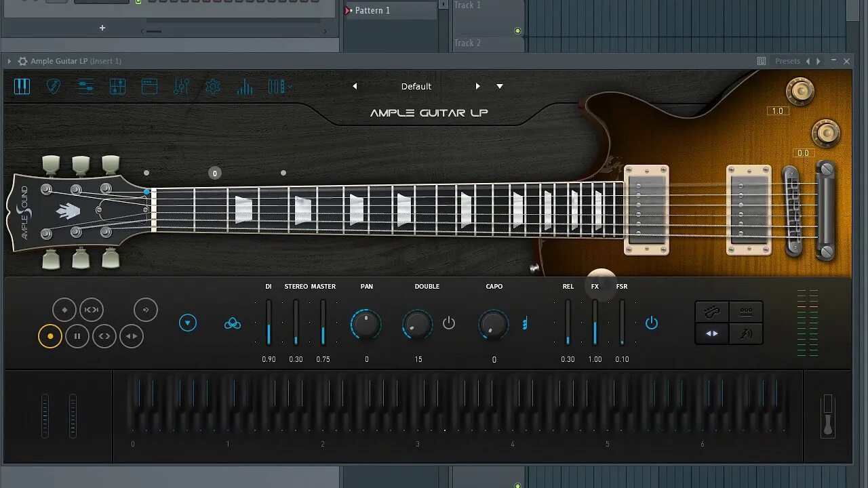Click the DOUBLE knob
This screenshot has height=488, width=868.
click(x=418, y=325)
